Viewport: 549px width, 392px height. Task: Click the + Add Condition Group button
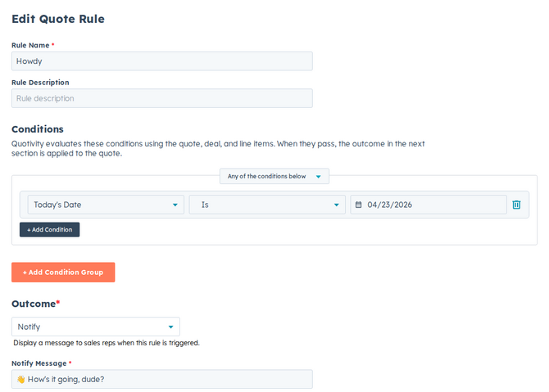tap(63, 272)
